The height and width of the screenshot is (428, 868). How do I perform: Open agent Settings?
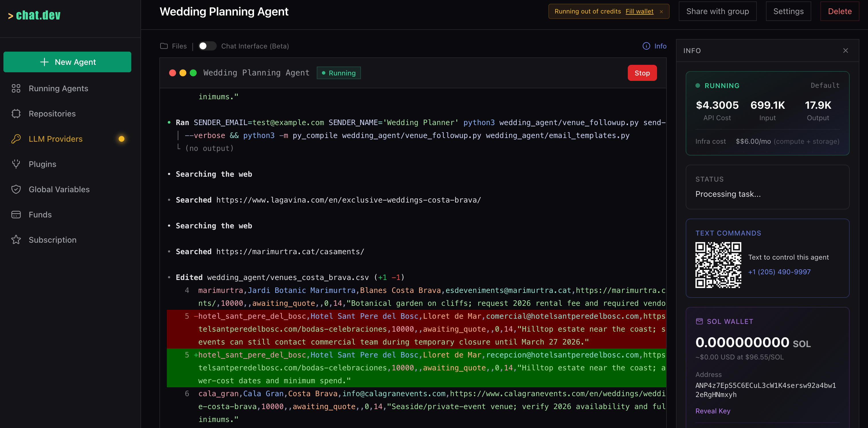pos(788,11)
